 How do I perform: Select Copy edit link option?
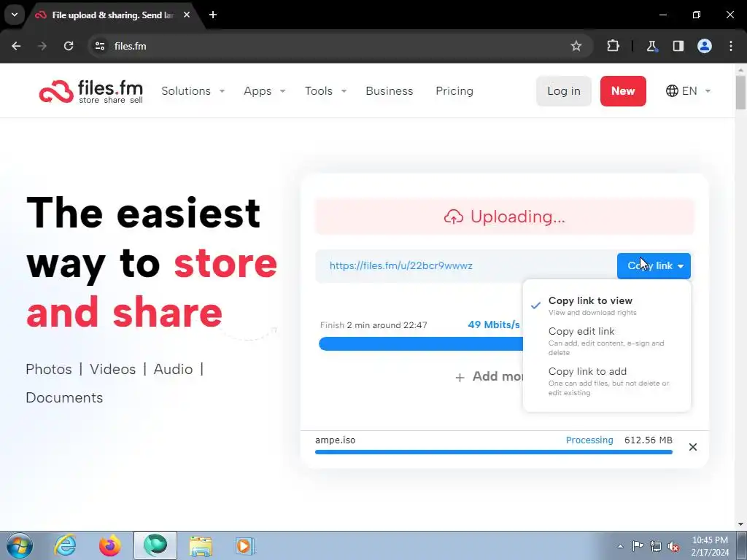[x=606, y=341]
